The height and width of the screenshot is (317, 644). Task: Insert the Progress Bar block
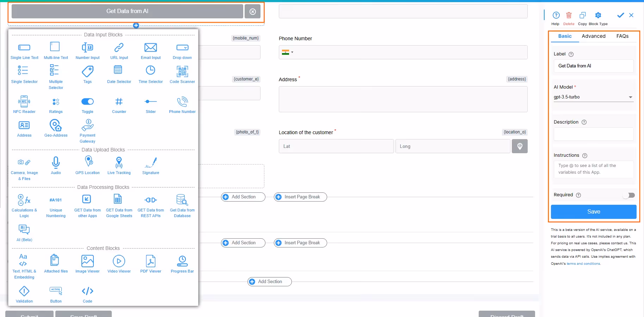point(182,264)
